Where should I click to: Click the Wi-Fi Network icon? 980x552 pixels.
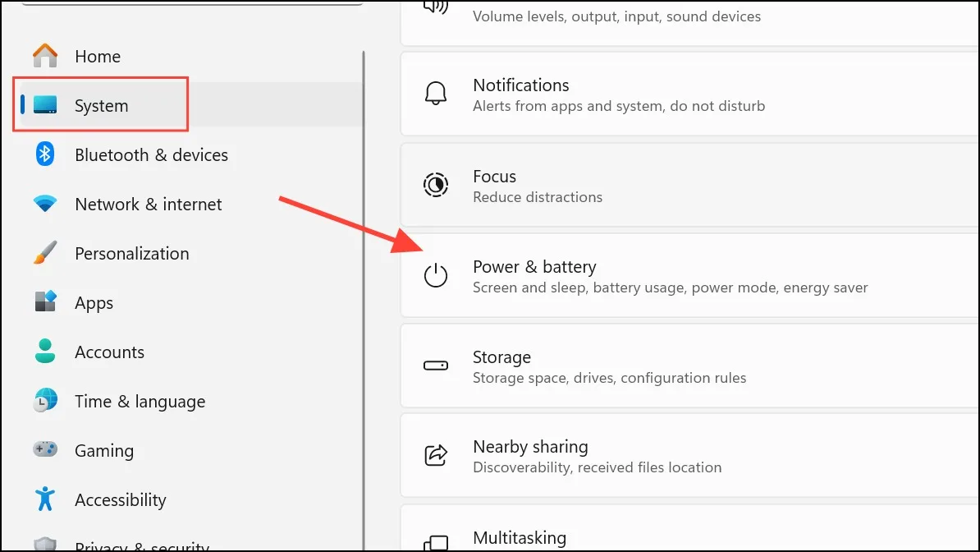pyautogui.click(x=45, y=204)
